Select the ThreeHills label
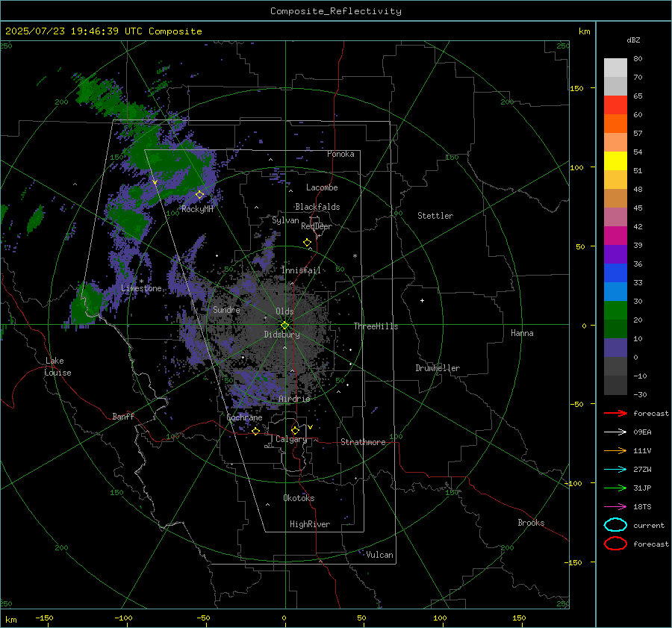672x628 pixels. (x=376, y=326)
